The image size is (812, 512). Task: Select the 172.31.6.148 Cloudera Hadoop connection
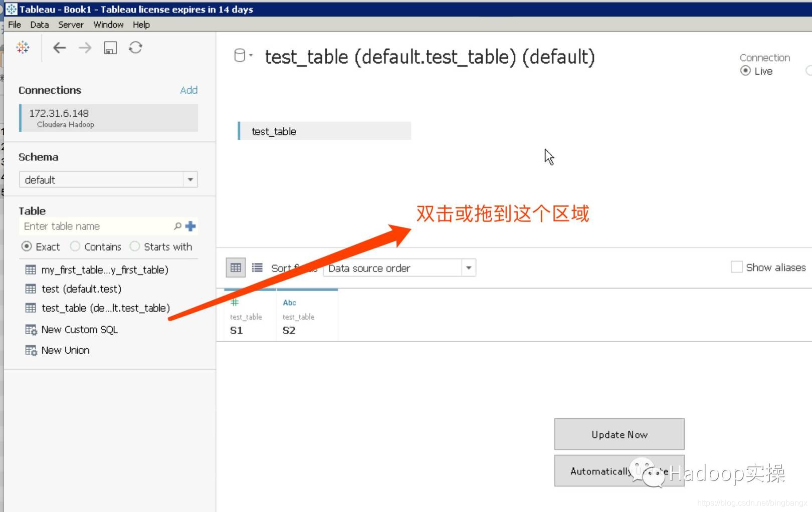click(x=108, y=118)
